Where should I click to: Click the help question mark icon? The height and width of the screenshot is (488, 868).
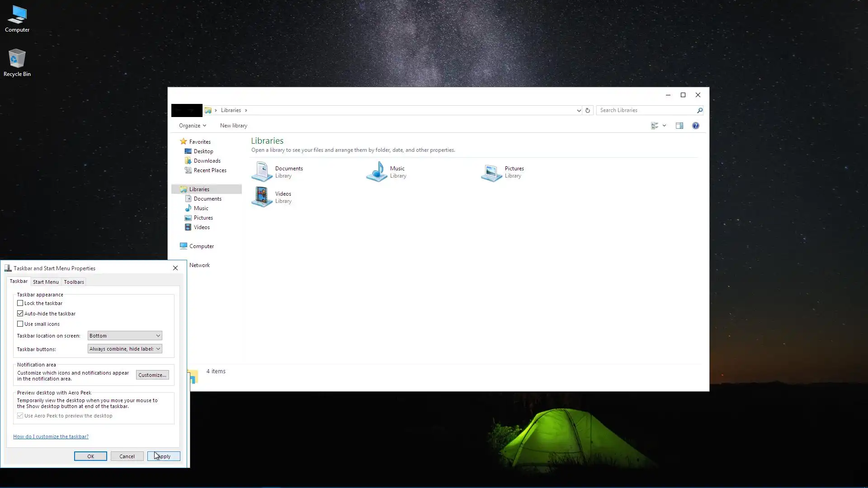[x=695, y=126]
